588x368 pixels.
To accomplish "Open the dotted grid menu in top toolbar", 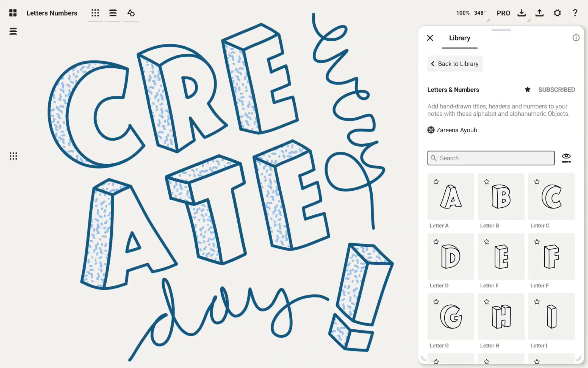I will (x=95, y=13).
